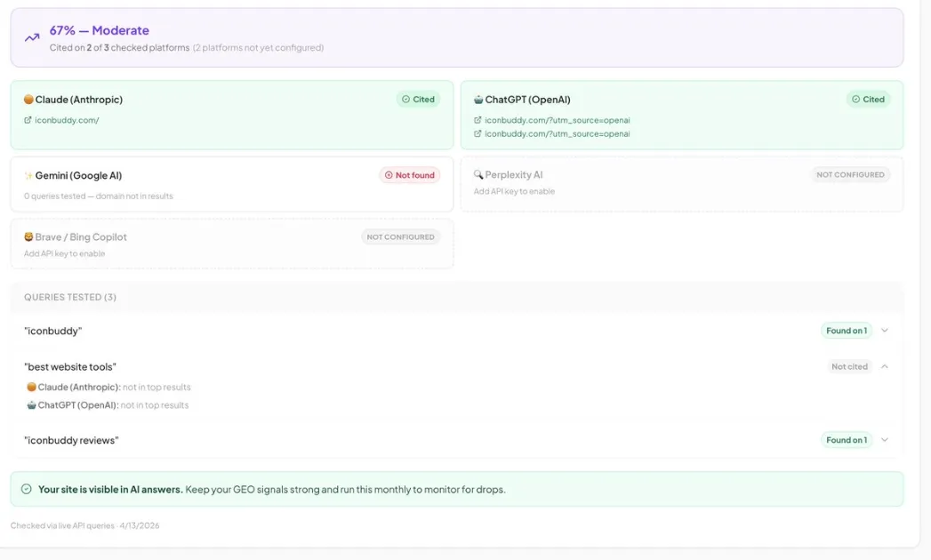Click the trending arrow icon beside 67% Moderate
931x560 pixels.
[x=32, y=37]
